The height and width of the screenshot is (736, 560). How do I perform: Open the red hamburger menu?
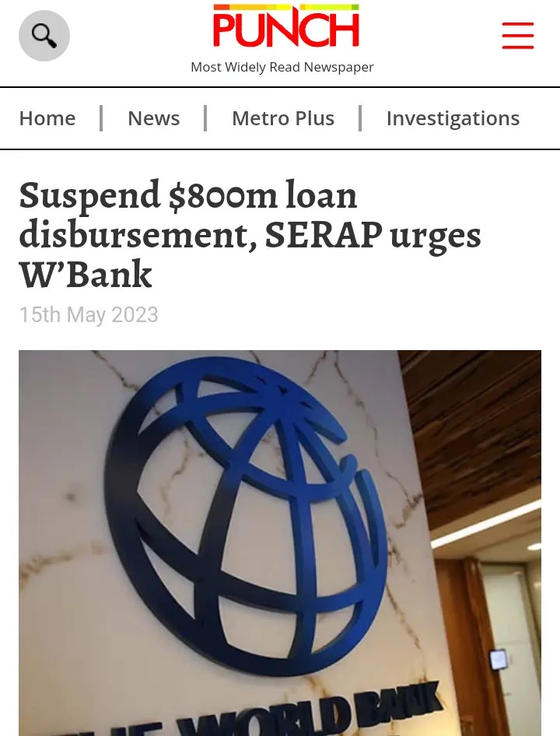[x=518, y=35]
